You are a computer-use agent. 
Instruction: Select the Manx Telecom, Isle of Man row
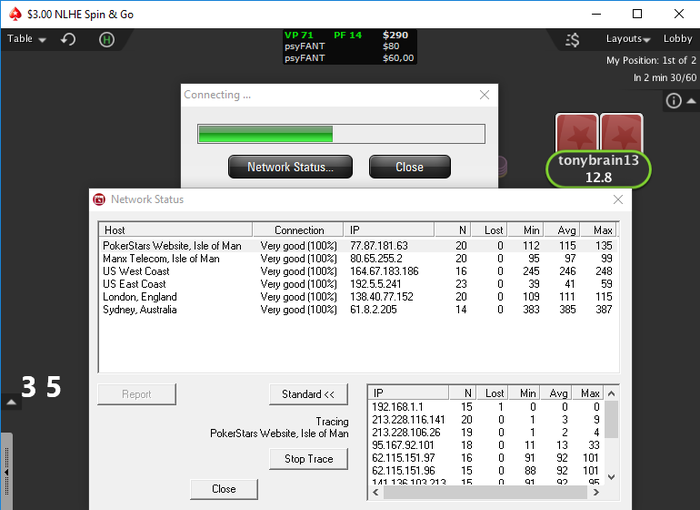(358, 259)
